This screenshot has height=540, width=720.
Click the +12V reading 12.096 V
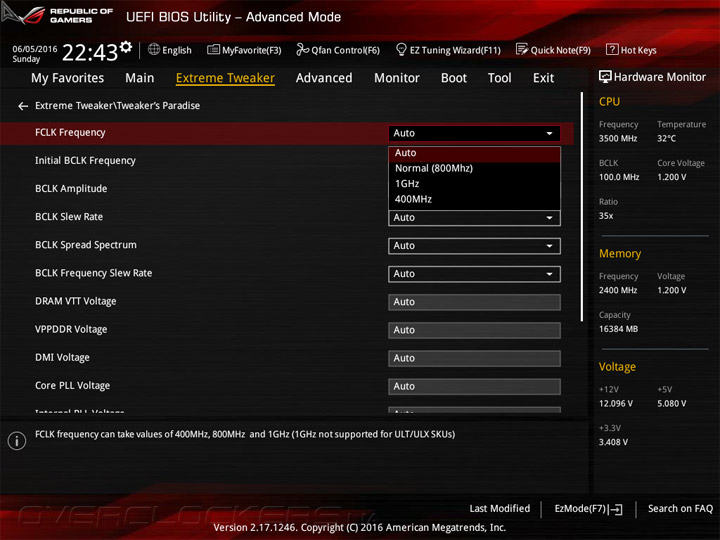[616, 404]
